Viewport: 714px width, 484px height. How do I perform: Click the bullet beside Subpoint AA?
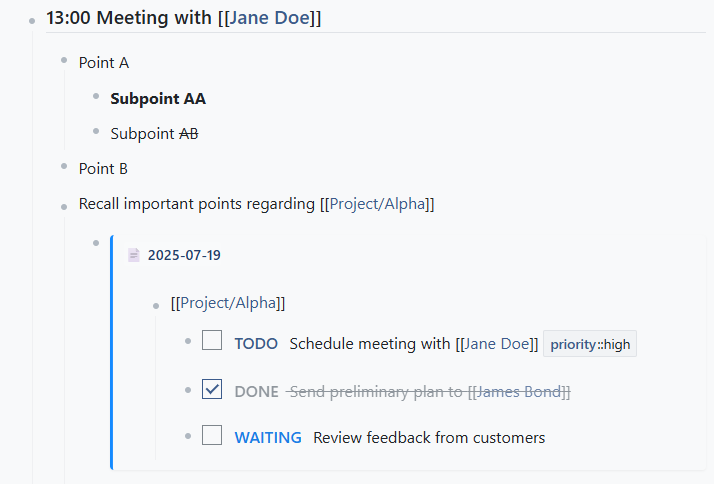[96, 97]
